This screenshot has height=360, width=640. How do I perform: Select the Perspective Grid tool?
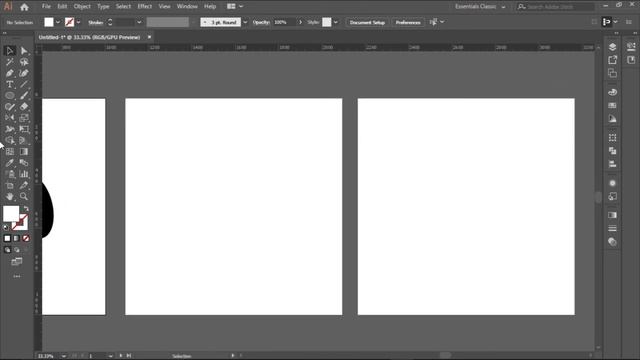[24, 140]
